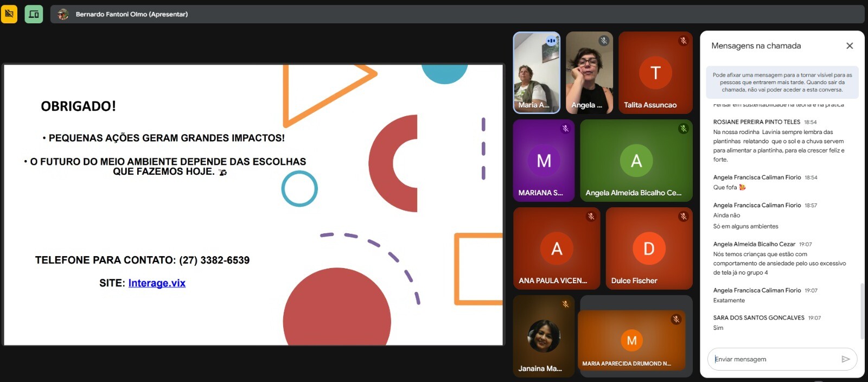Click sender name SARA DOS SANTOS GONCALVES

point(758,318)
